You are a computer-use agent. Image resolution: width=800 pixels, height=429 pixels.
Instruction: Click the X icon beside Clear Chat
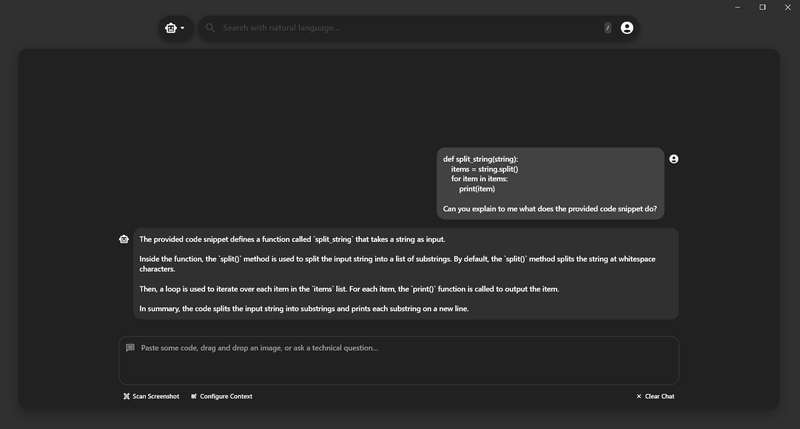click(x=639, y=396)
